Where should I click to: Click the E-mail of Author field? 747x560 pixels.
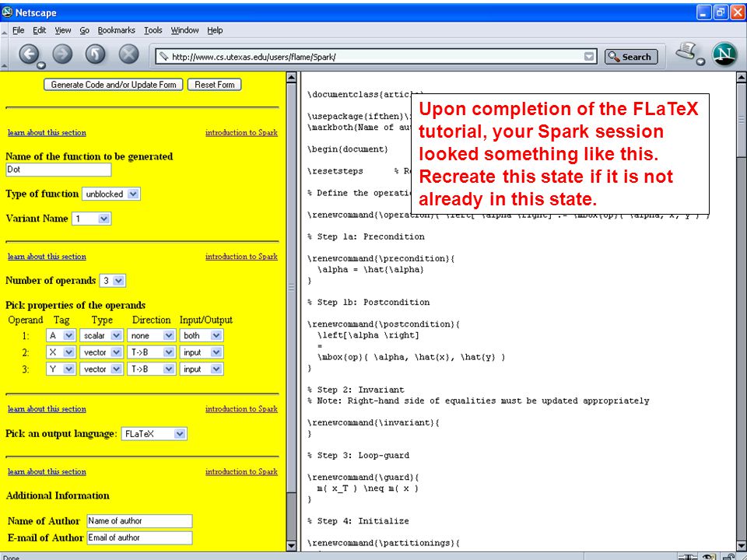[139, 537]
